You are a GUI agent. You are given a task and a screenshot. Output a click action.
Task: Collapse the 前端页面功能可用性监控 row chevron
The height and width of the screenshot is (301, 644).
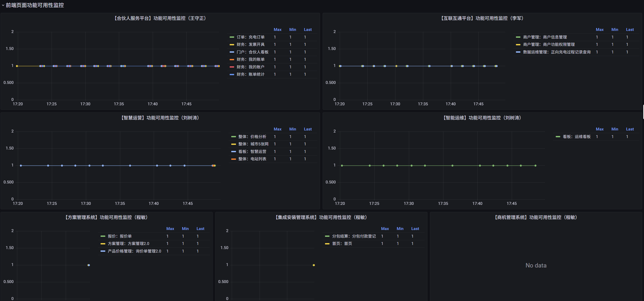(3, 5)
